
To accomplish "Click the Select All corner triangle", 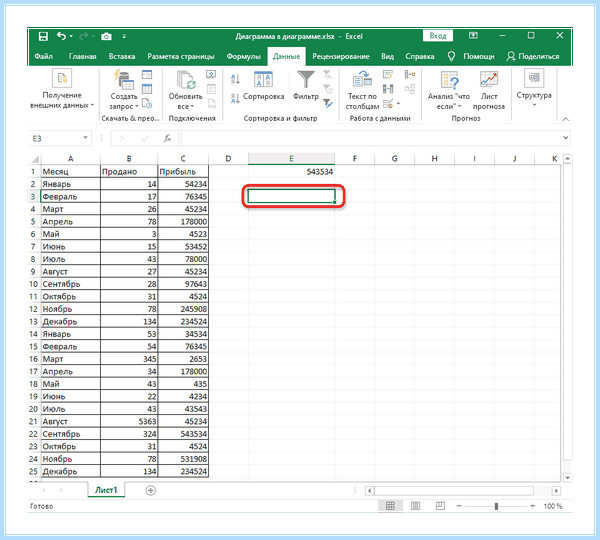I will click(x=35, y=159).
